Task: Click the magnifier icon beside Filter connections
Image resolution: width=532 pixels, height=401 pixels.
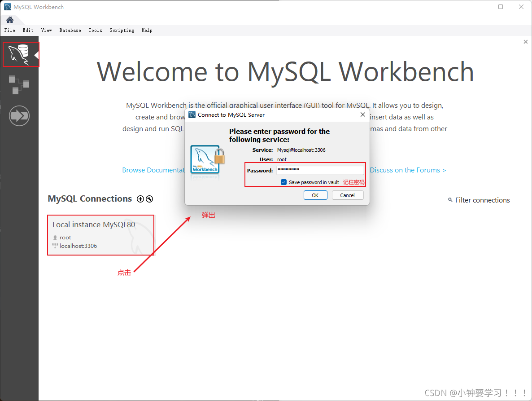Action: [x=450, y=200]
